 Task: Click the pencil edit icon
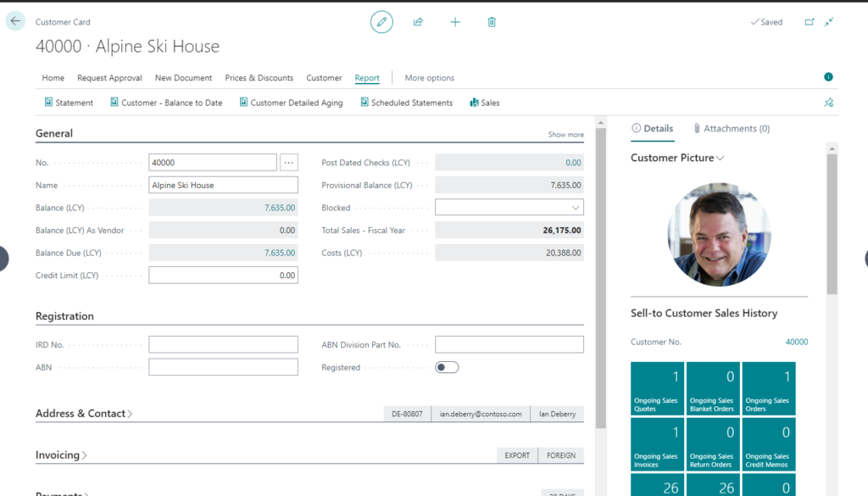[381, 22]
